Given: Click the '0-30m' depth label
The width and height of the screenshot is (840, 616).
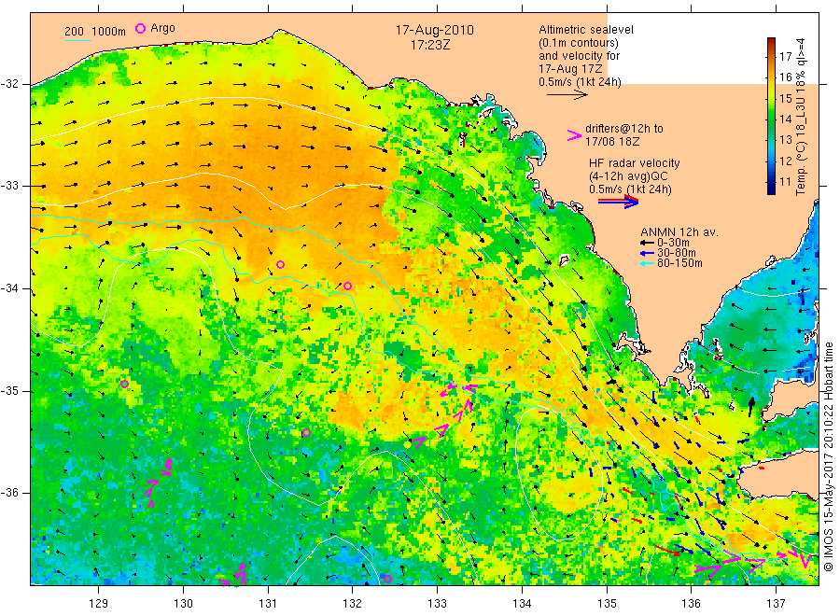Looking at the screenshot, I should click(673, 243).
